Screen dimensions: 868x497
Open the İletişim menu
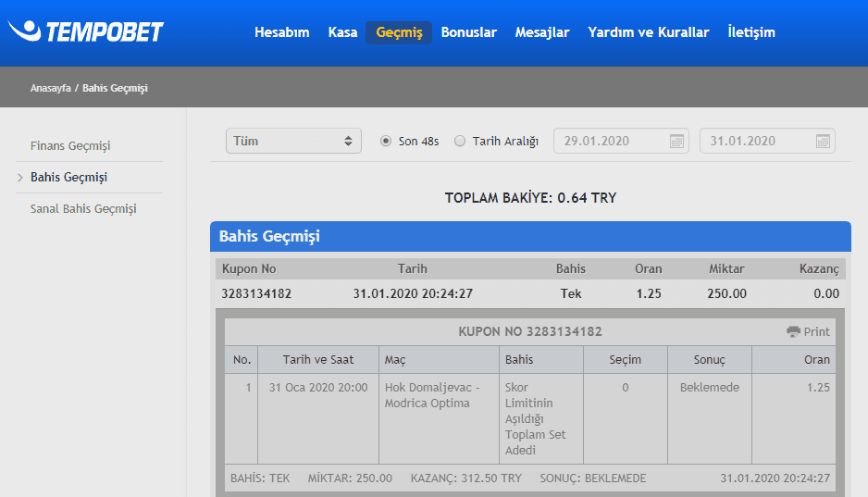click(751, 32)
